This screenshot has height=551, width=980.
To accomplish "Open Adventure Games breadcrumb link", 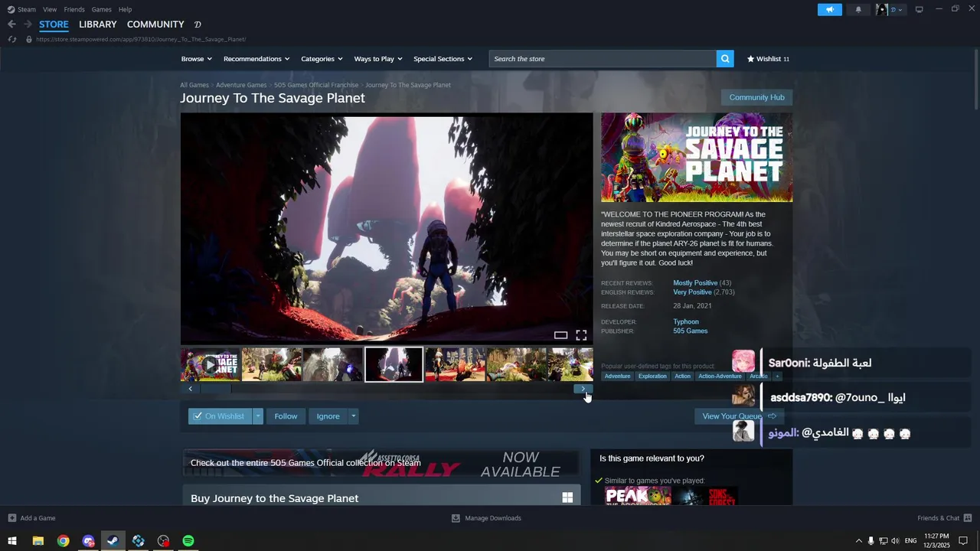I will click(241, 85).
